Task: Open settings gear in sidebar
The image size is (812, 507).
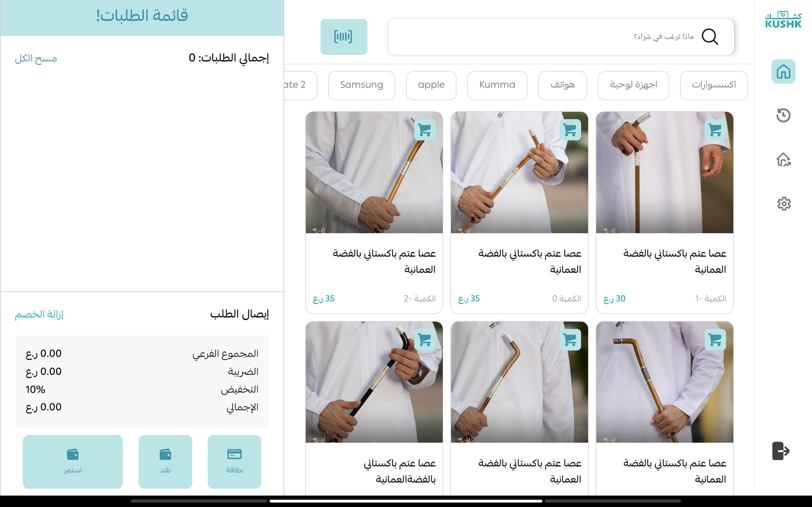Action: pyautogui.click(x=783, y=203)
